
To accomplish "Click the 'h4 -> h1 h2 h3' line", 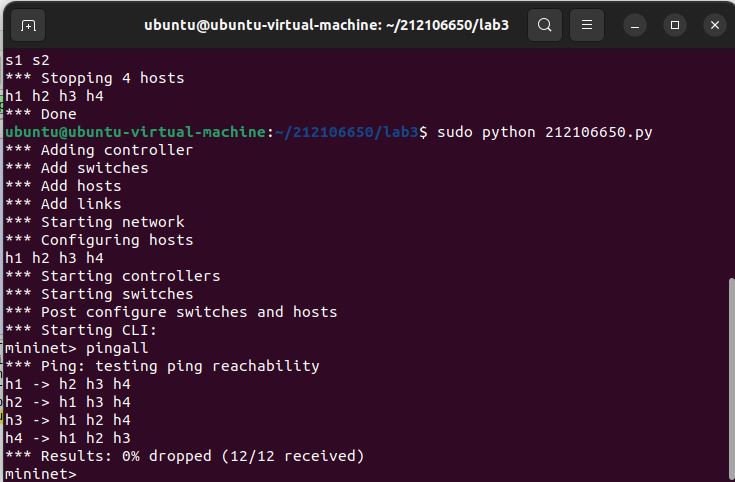I will (68, 438).
